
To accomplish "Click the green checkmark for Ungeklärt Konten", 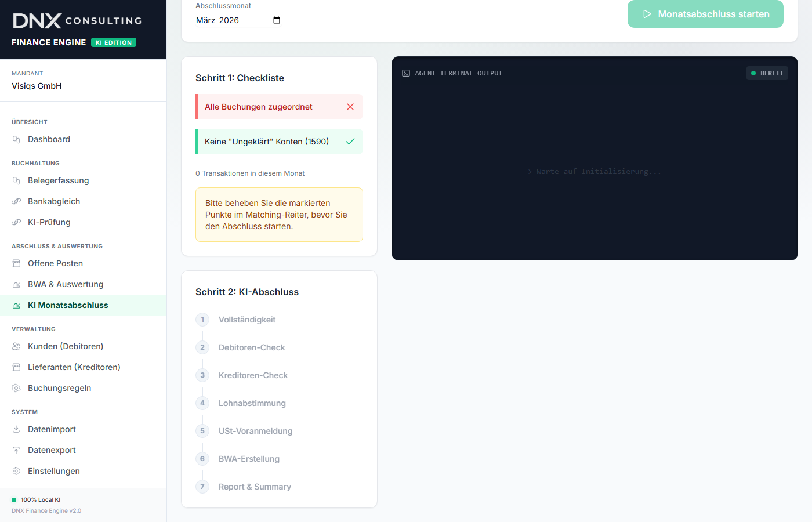I will tap(350, 142).
